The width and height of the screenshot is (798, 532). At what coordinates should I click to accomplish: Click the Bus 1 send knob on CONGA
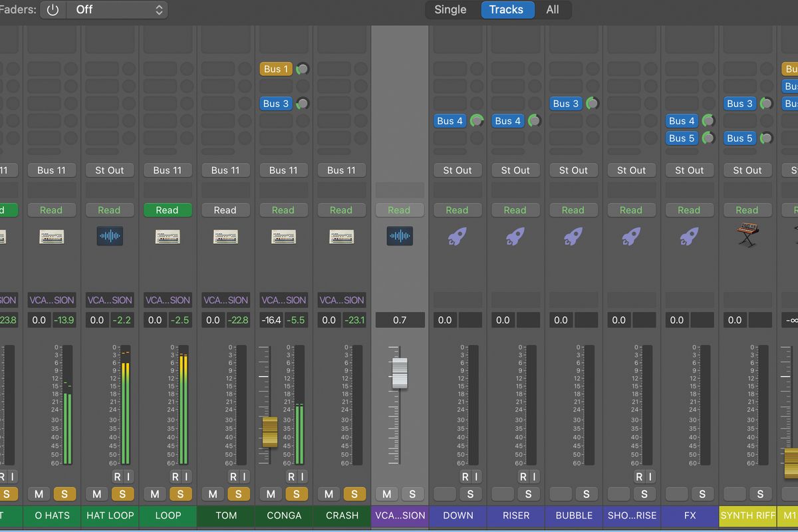click(x=302, y=69)
